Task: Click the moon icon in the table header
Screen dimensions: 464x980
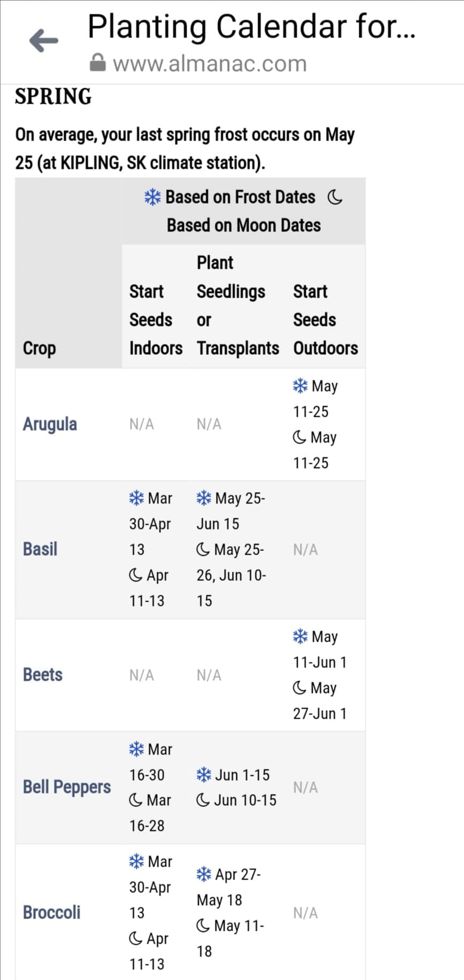Action: coord(335,197)
